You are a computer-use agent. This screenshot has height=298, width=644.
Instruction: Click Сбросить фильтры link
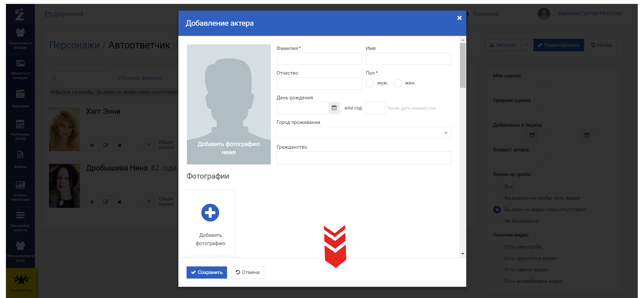pyautogui.click(x=140, y=78)
